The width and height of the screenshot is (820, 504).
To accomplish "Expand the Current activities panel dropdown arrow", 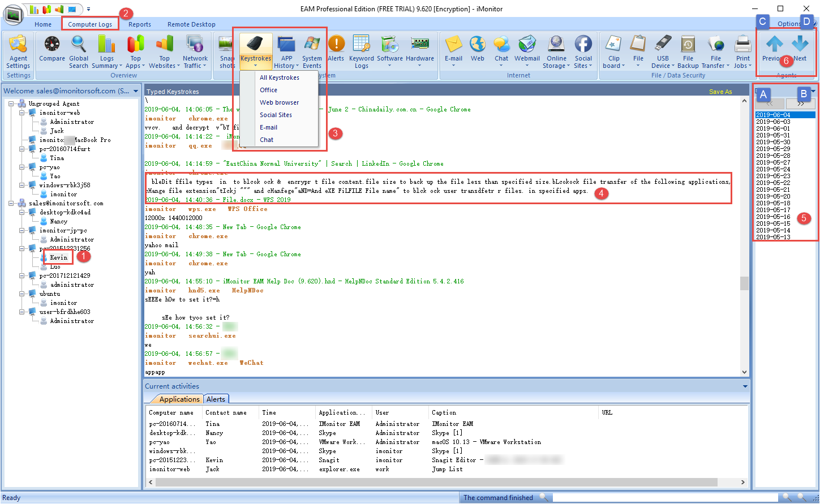I will point(745,386).
